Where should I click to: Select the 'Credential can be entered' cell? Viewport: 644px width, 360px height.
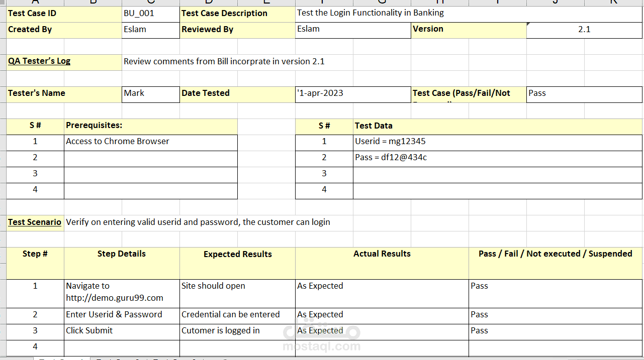237,316
